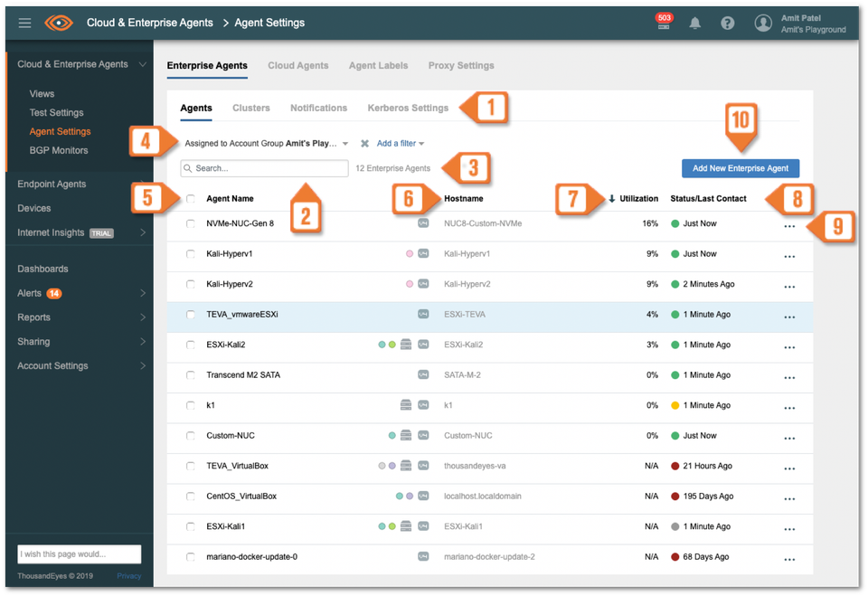Click the agent Search field

click(x=264, y=168)
